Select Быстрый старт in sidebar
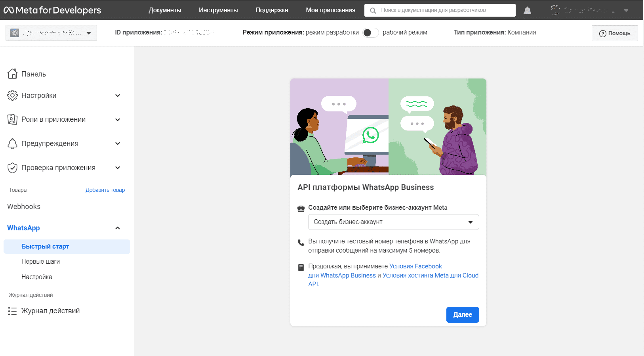Image resolution: width=644 pixels, height=356 pixels. pos(67,247)
